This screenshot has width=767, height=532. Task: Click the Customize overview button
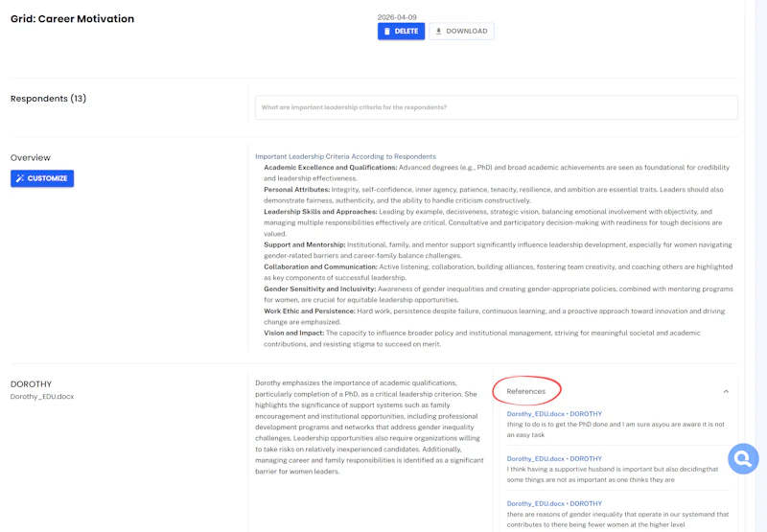click(42, 178)
